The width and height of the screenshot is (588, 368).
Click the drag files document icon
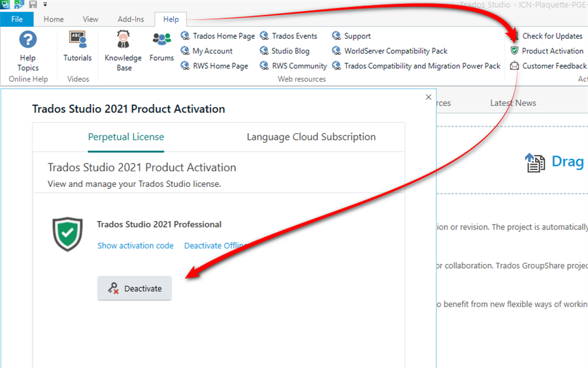[534, 163]
